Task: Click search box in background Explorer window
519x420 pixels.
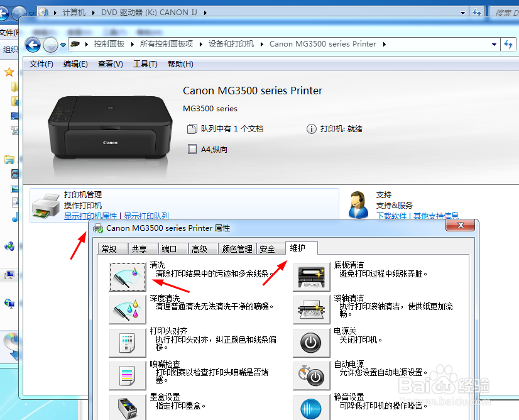Action: point(504,12)
